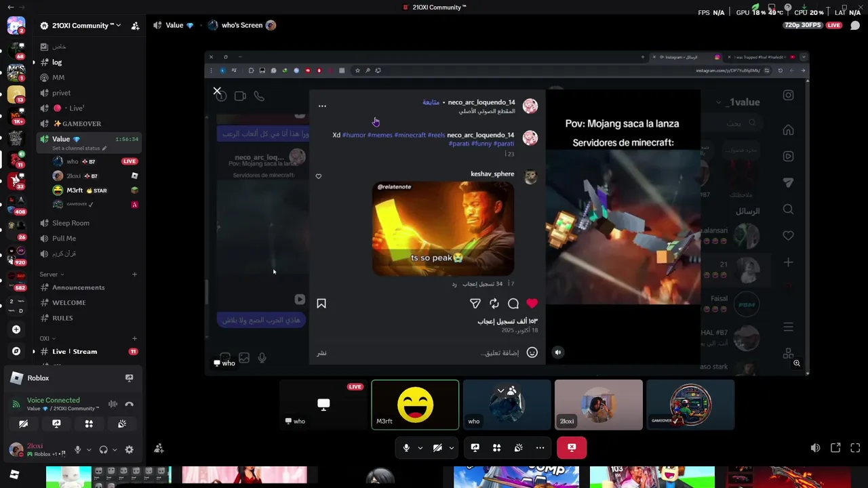
Task: Open soundboard in the voice panel
Action: click(122, 424)
